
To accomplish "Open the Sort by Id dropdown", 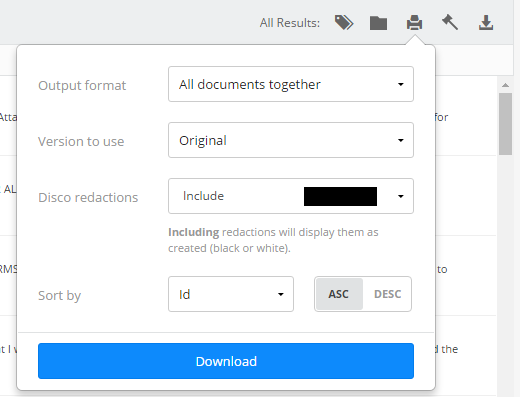I will (x=231, y=294).
